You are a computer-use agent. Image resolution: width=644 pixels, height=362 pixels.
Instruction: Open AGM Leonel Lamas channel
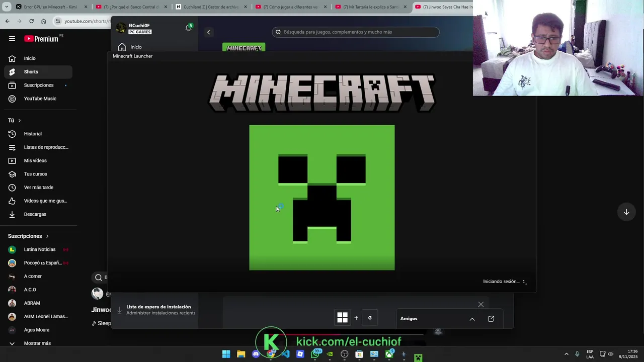point(38,317)
